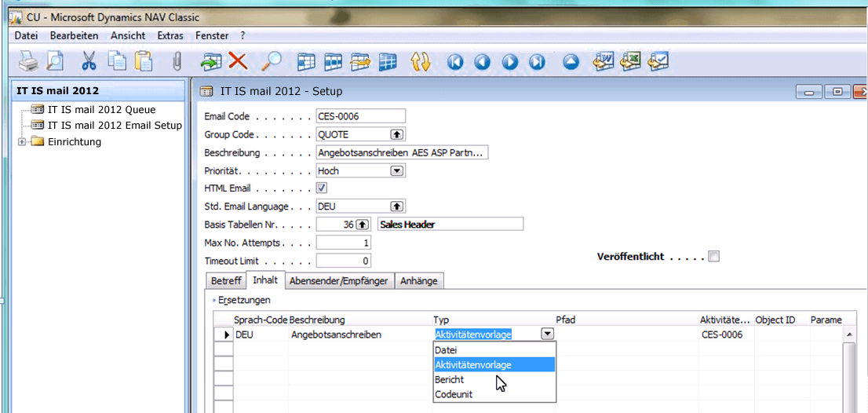Open the Std. Email Language lookup arrow
This screenshot has width=868, height=413.
click(397, 206)
